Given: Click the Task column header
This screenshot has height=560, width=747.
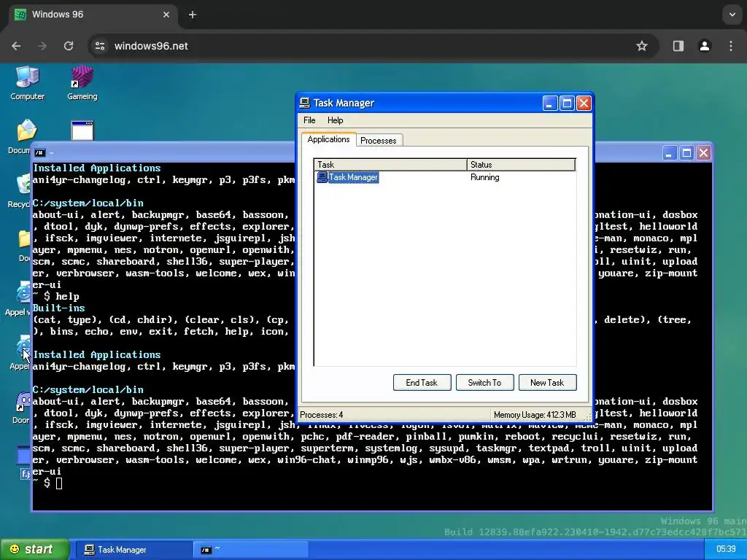Looking at the screenshot, I should click(390, 165).
